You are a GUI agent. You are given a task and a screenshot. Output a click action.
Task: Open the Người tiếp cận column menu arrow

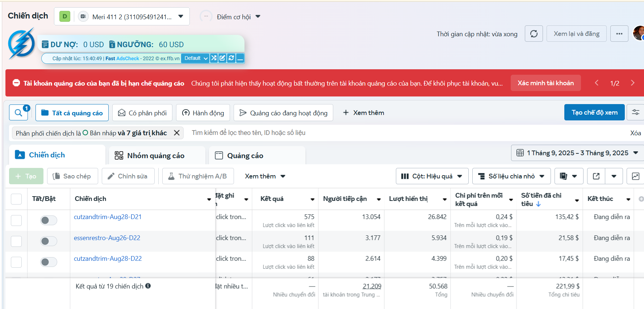click(379, 199)
